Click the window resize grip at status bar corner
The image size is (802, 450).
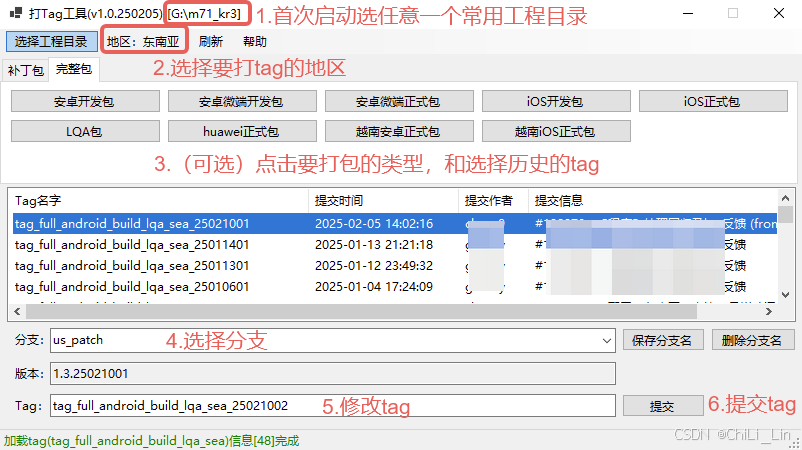(x=796, y=444)
